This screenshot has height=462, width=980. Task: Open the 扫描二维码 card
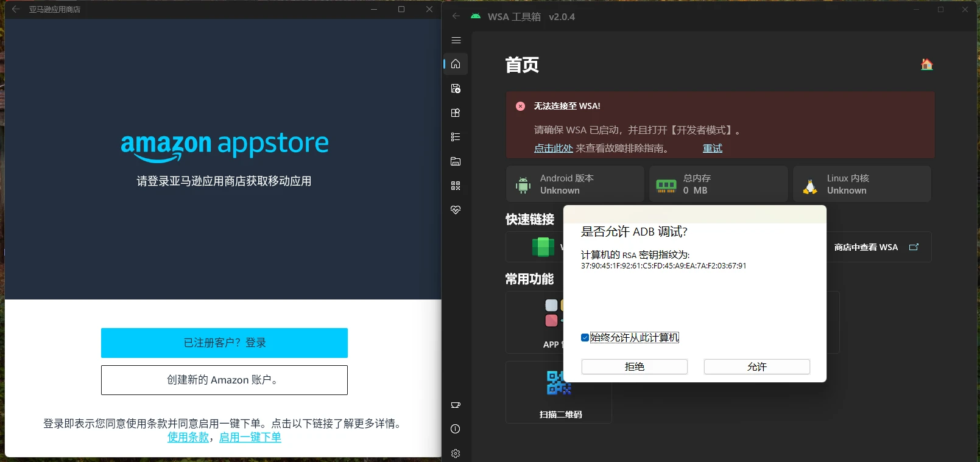[559, 392]
